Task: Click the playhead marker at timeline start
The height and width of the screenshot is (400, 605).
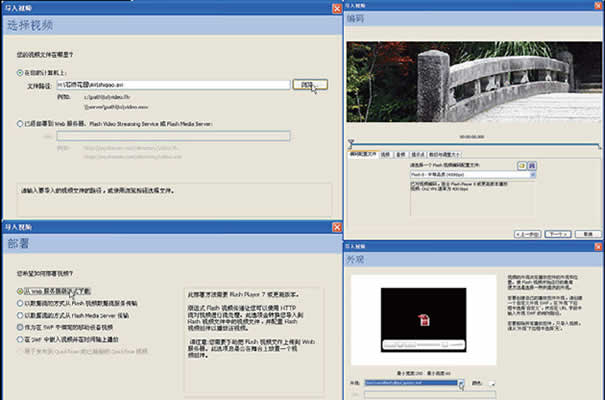Action: (350, 143)
